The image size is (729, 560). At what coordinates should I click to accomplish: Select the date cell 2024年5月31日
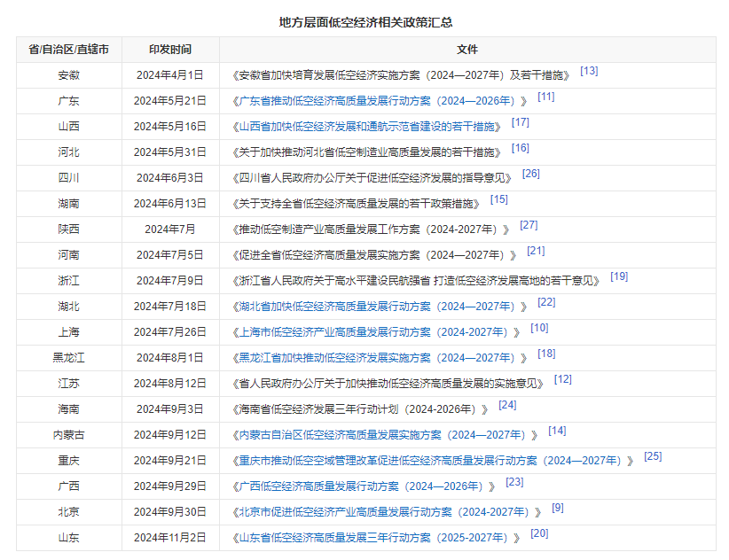point(170,152)
